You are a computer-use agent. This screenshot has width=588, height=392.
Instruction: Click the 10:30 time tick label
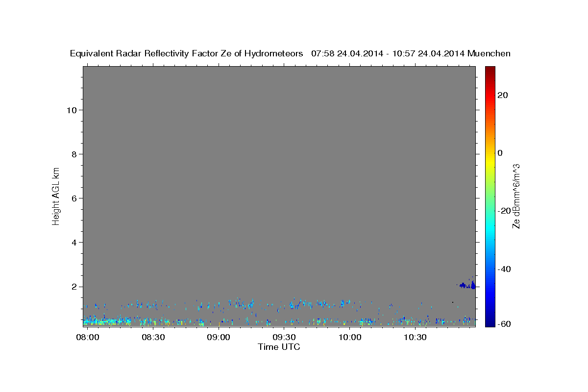coord(415,338)
